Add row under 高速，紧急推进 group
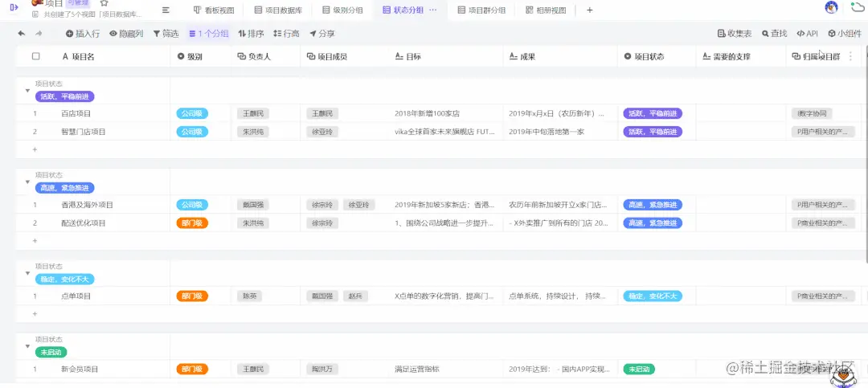Image resolution: width=868 pixels, height=388 pixels. coord(35,241)
